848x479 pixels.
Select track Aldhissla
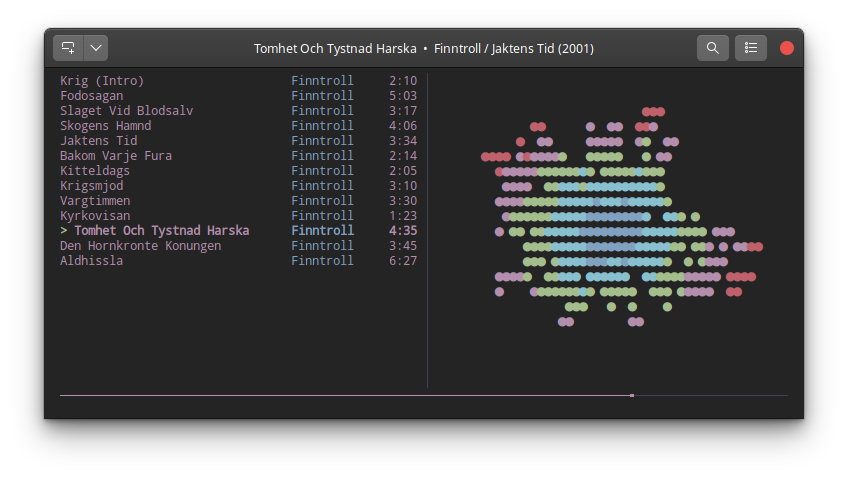tap(91, 261)
